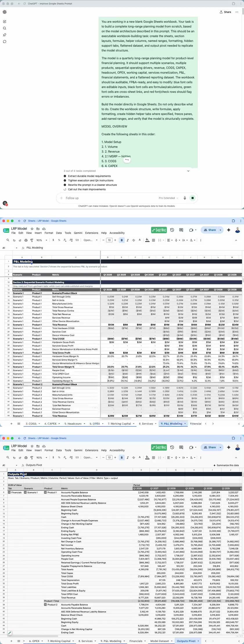Viewport: 244px width, 644px height.
Task: Switch to 7. Working Capital tab in P&L Modeling window
Action: [119, 423]
